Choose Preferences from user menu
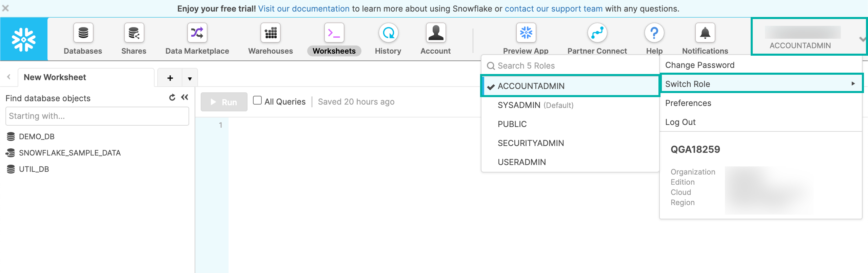The height and width of the screenshot is (273, 868). click(688, 103)
